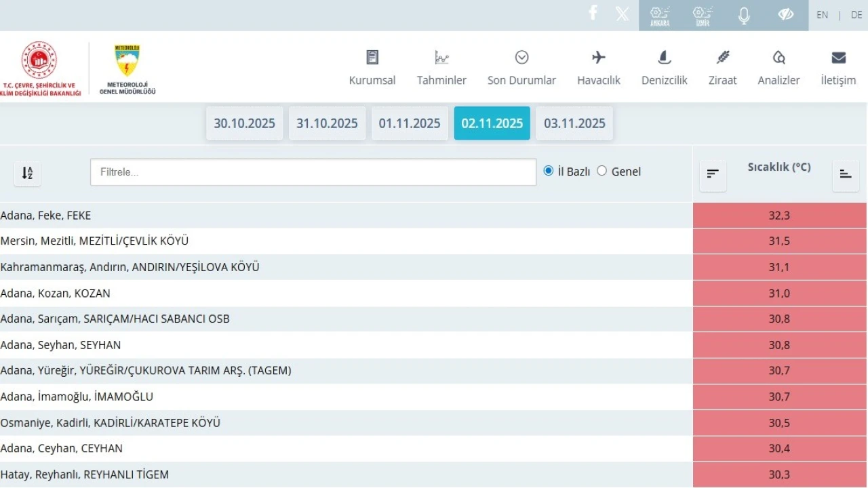868x488 pixels.
Task: Click the X (Twitter) icon
Action: click(622, 14)
